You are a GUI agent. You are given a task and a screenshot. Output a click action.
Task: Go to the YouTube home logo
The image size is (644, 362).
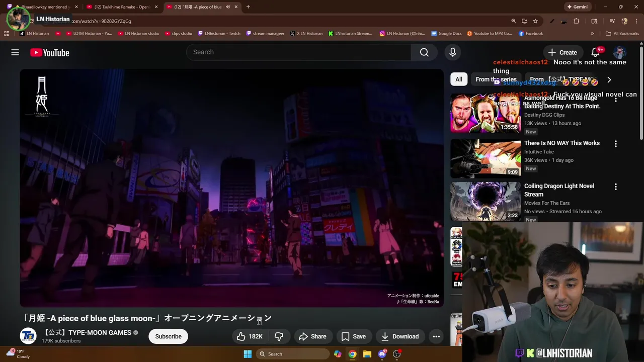pos(49,52)
